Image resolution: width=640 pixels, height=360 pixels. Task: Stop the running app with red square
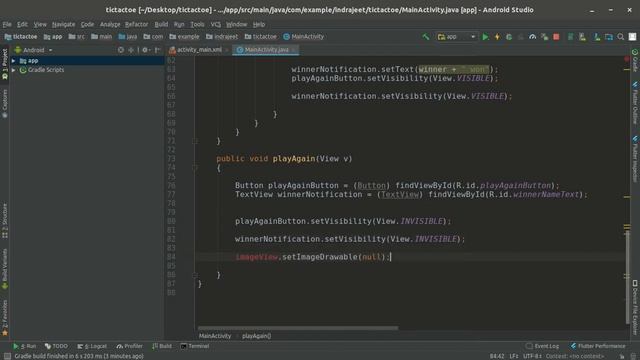tap(556, 37)
